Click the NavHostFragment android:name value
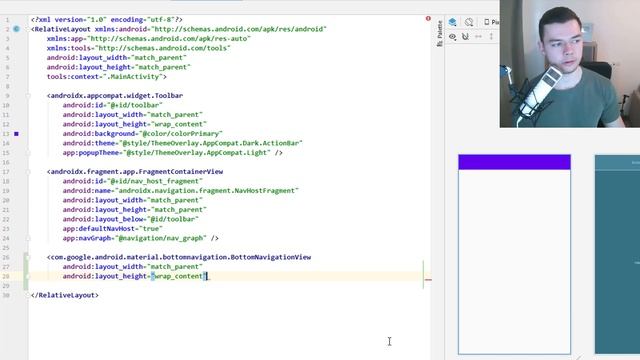This screenshot has height=360, width=640. (x=207, y=191)
